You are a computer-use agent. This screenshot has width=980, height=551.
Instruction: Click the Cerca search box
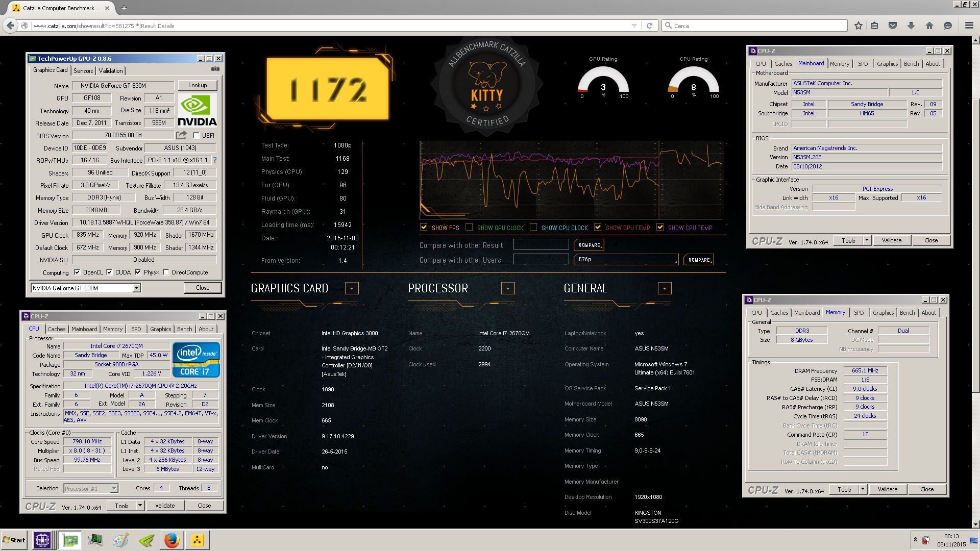tap(754, 26)
